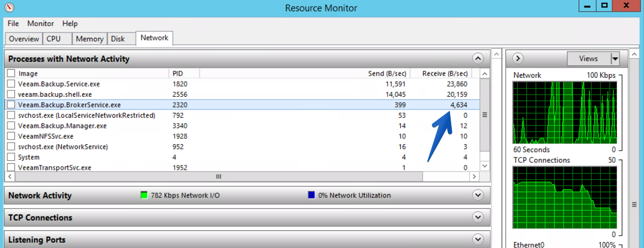
Task: Click the receive value 23,860
Action: pos(457,84)
